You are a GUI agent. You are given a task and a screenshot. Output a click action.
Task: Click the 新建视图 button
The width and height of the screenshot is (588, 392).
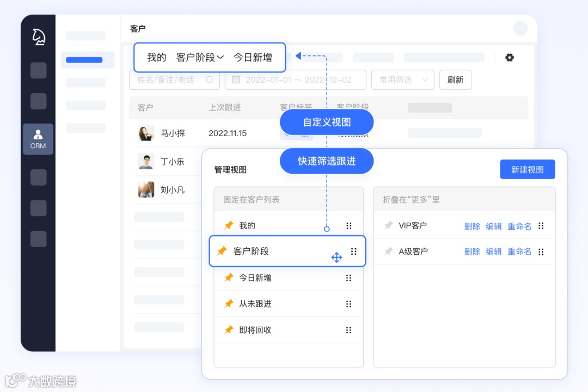click(527, 169)
